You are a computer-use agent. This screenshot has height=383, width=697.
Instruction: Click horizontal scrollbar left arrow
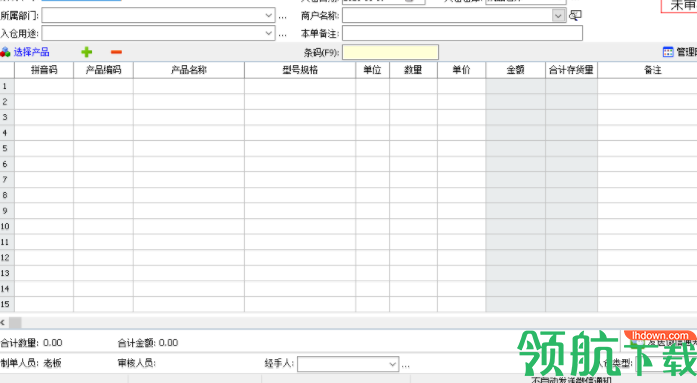click(4, 323)
